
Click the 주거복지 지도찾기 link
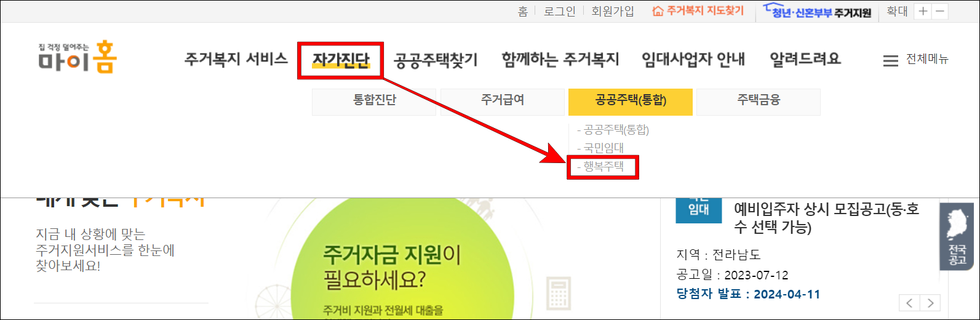(x=698, y=11)
